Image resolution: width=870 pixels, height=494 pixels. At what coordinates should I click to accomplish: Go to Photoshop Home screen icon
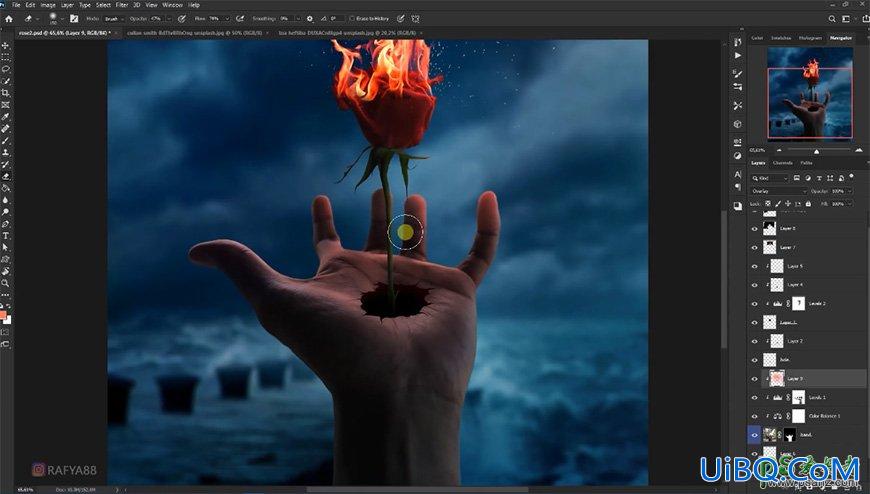(x=9, y=18)
